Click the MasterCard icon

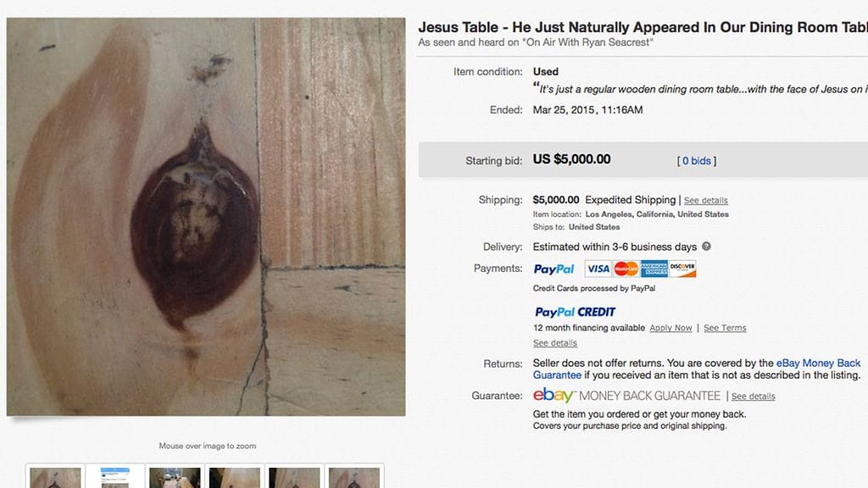point(626,269)
